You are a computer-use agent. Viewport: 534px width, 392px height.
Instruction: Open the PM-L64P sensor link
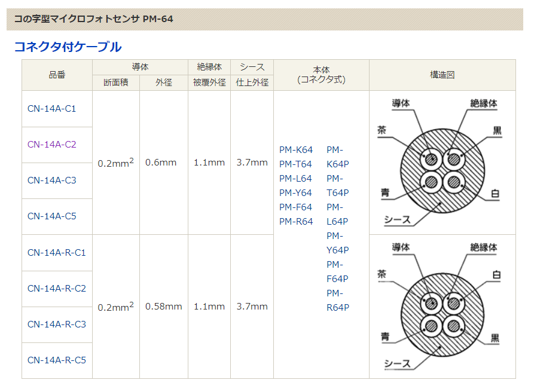coord(337,214)
